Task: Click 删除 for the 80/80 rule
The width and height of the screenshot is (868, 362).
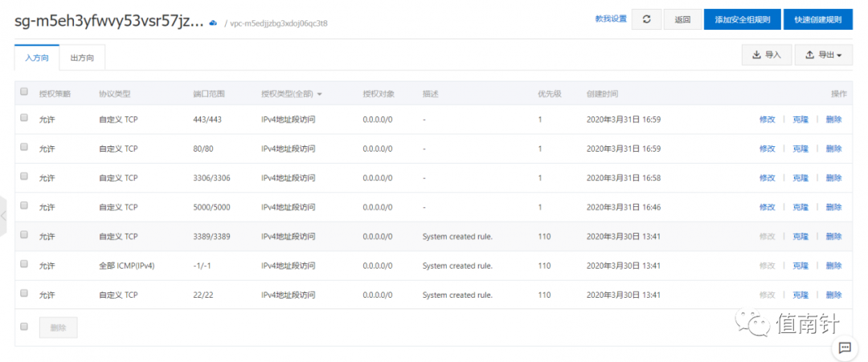Action: coord(833,148)
